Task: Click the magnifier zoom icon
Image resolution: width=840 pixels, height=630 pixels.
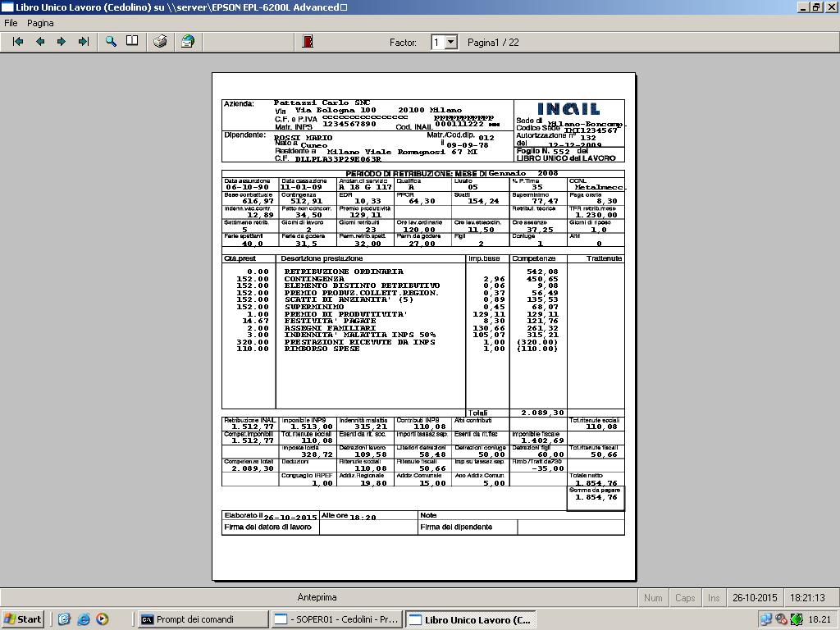Action: 111,42
